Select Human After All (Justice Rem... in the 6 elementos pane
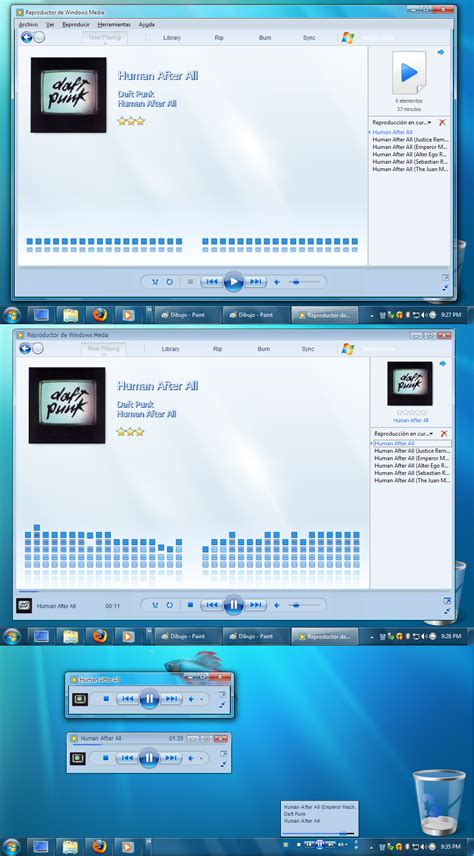The image size is (474, 856). (x=410, y=140)
